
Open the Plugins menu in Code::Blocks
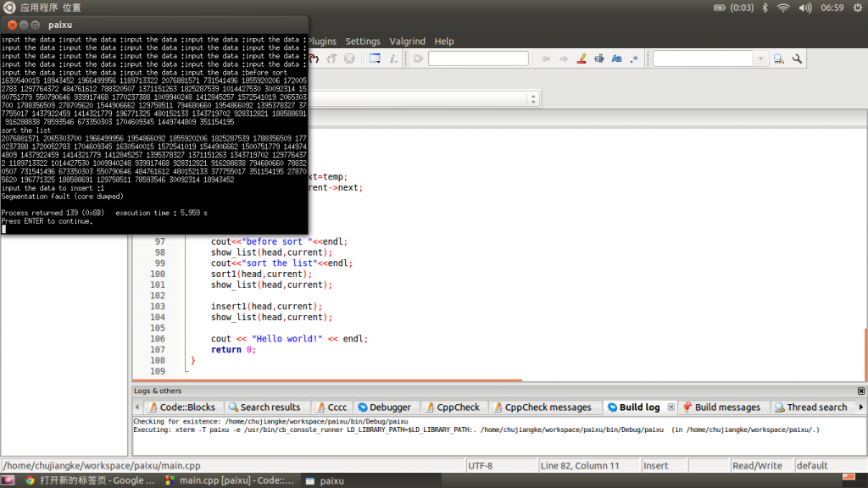coord(322,41)
